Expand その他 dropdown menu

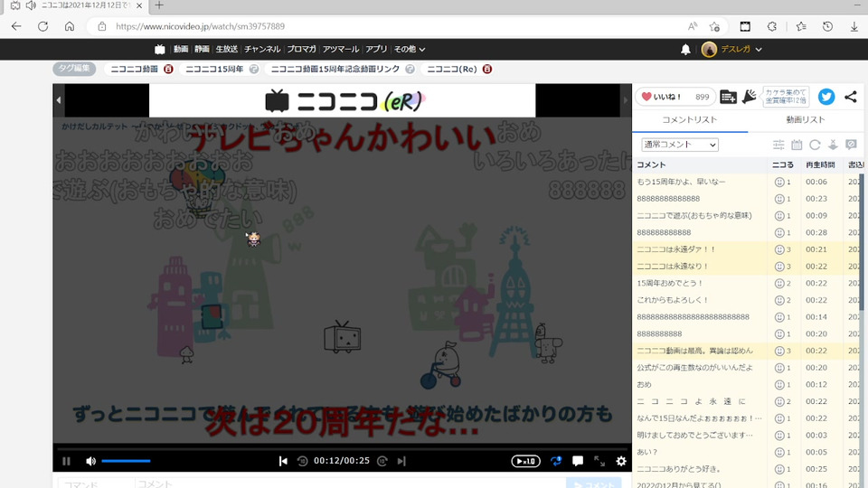tap(409, 49)
